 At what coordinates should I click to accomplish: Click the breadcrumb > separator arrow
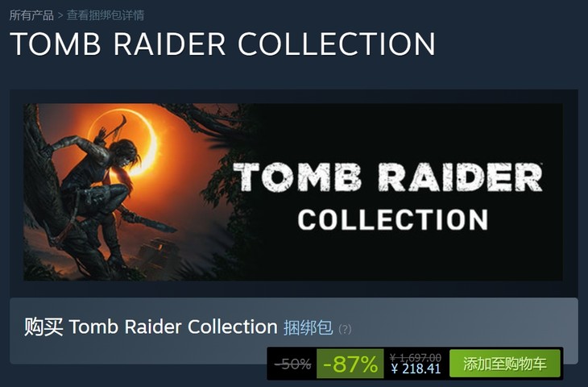point(60,16)
